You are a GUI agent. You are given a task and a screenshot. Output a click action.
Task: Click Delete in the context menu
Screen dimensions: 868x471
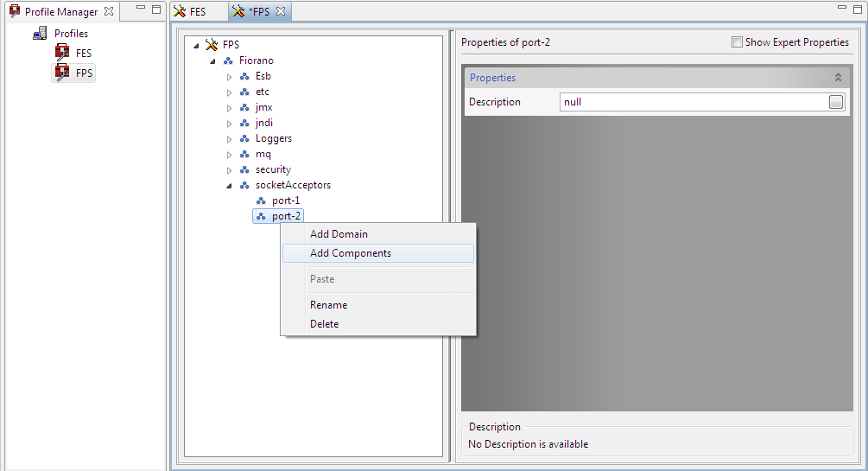[x=324, y=324]
